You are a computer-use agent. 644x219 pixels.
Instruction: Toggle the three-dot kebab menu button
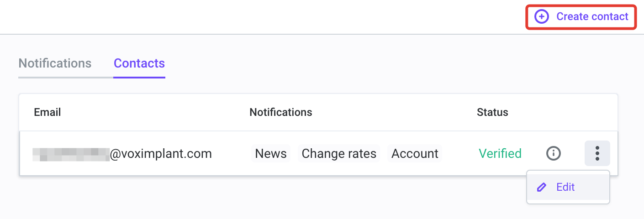click(597, 153)
